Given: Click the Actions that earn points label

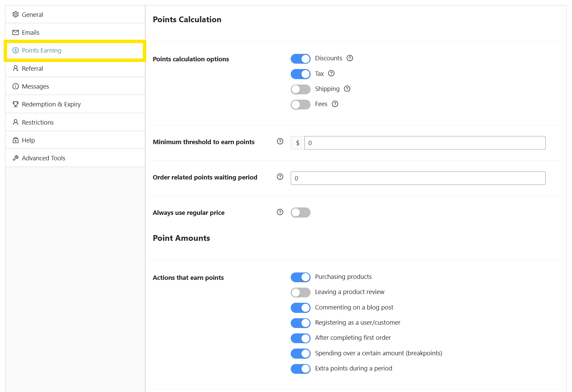Looking at the screenshot, I should tap(188, 278).
